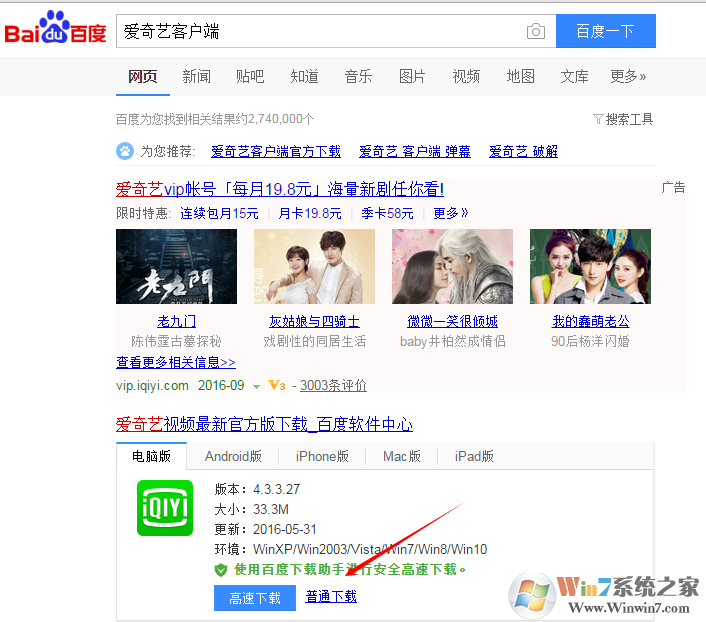
Task: Open the 视频 tab
Action: tap(466, 76)
